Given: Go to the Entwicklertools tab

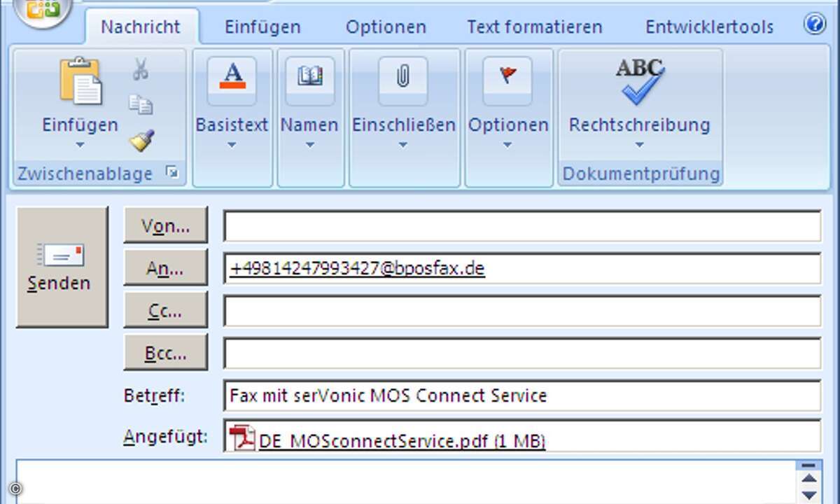Looking at the screenshot, I should click(709, 27).
